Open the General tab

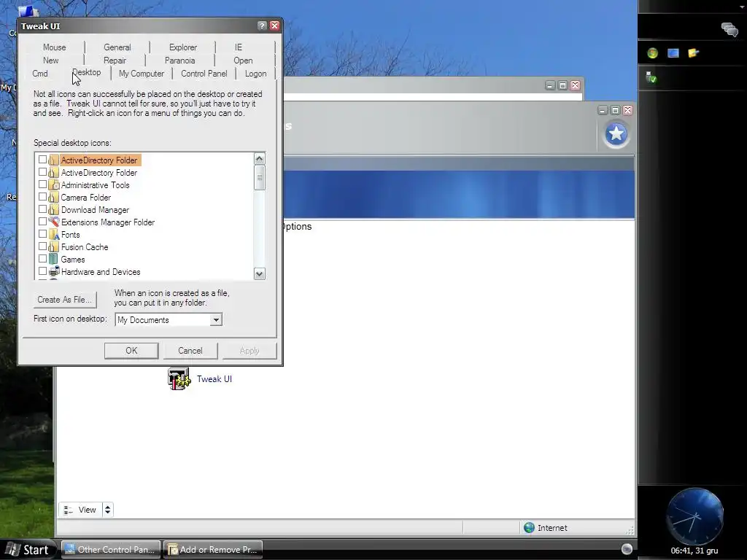coord(117,47)
